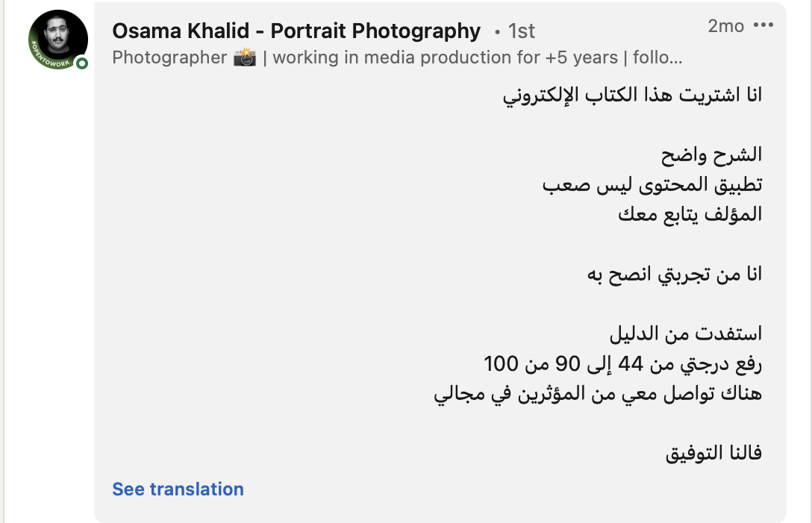Open Osama Khalid - Portrait Photography profile name
Screen dimensions: 812x523
pyautogui.click(x=296, y=31)
